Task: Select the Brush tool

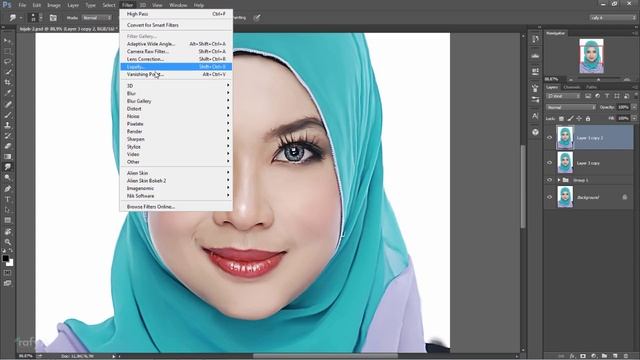Action: (x=7, y=115)
